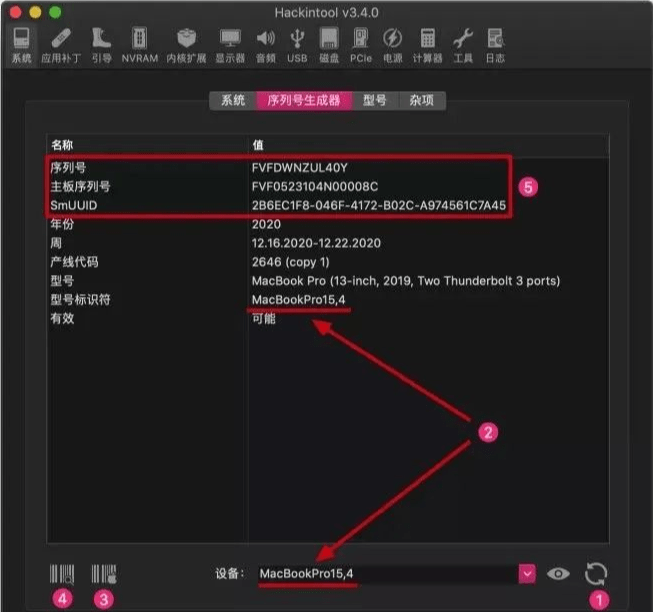Select the 型号标识符 value MacBookPro15,4 in the table

(x=298, y=300)
